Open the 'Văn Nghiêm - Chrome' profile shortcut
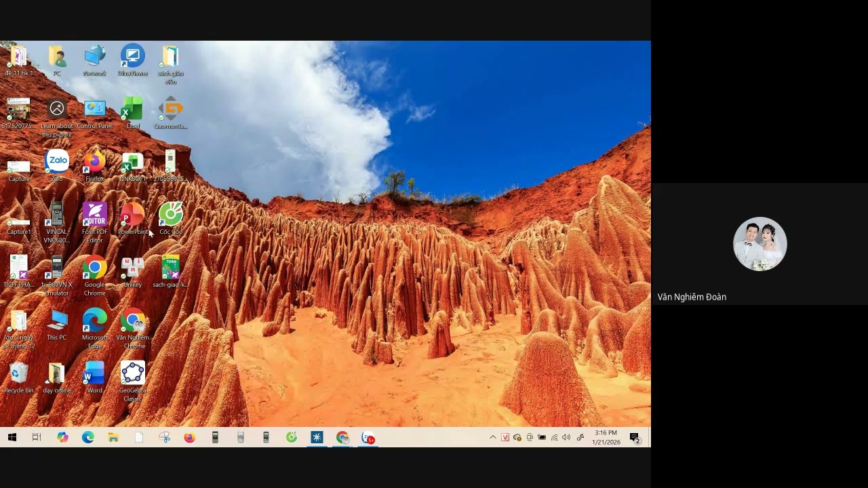This screenshot has width=868, height=488. [x=133, y=329]
